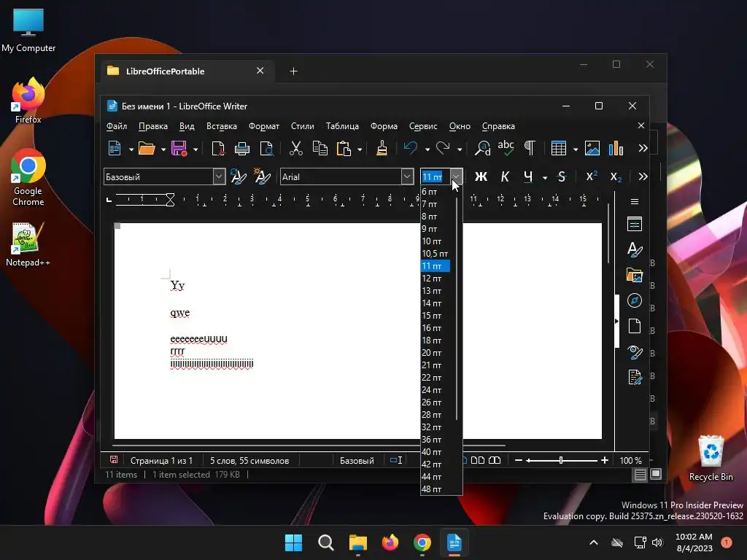Zoom in with the plus button
747x560 pixels.
605,460
